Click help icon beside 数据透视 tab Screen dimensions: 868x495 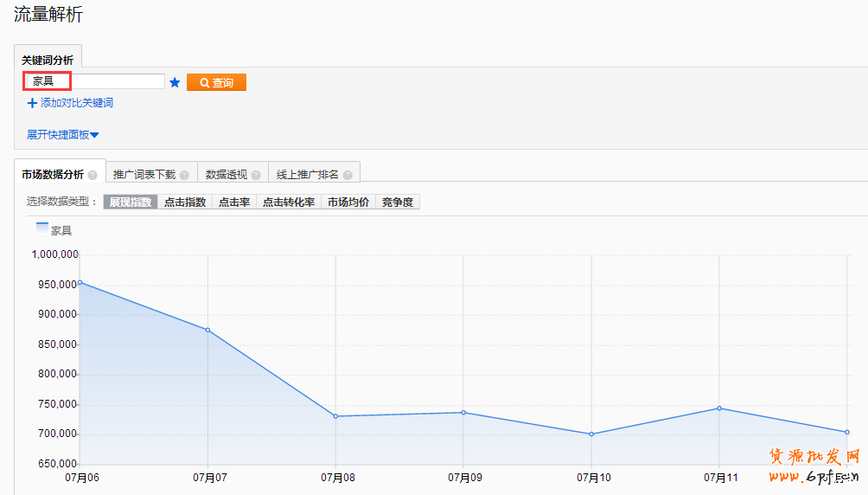(x=256, y=175)
